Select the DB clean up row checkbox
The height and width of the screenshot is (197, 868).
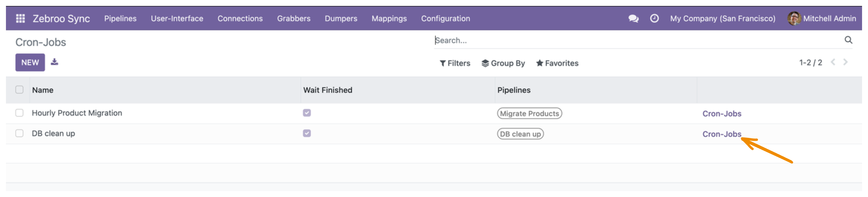click(x=19, y=133)
